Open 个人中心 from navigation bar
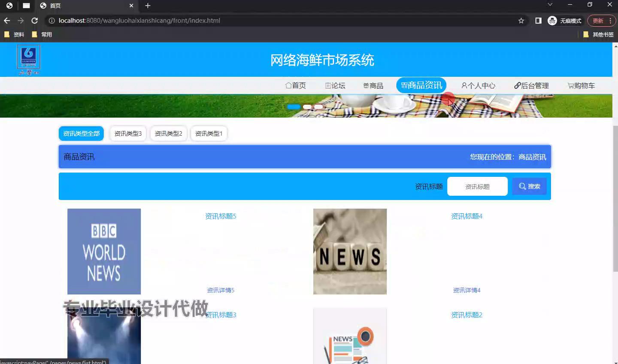 (x=478, y=85)
